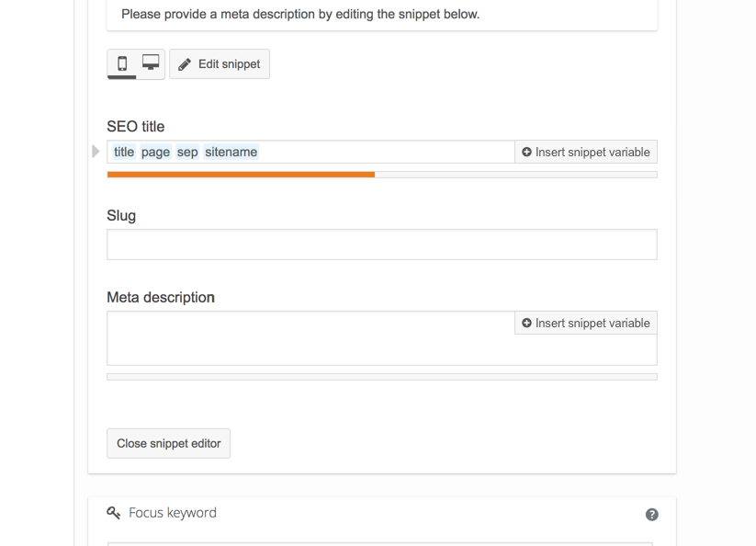
Task: Click the "sep" snippet variable tag
Action: [186, 151]
